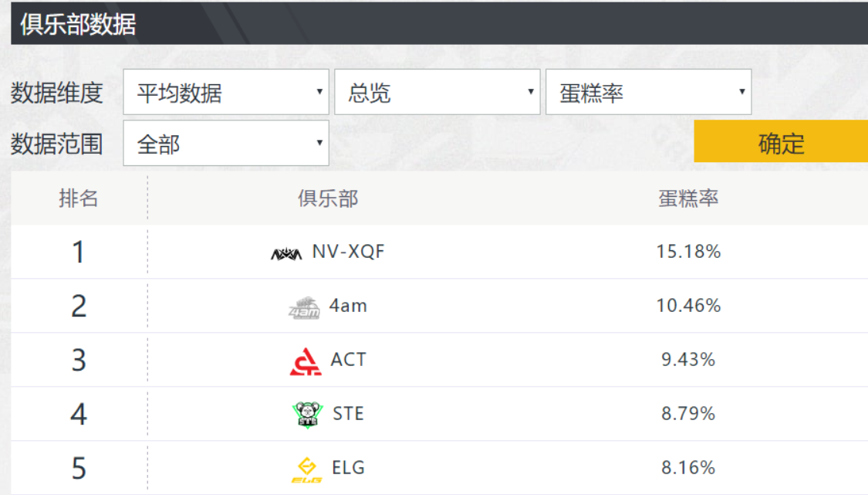This screenshot has height=495, width=868.
Task: Open the STE club name link
Action: (x=348, y=414)
